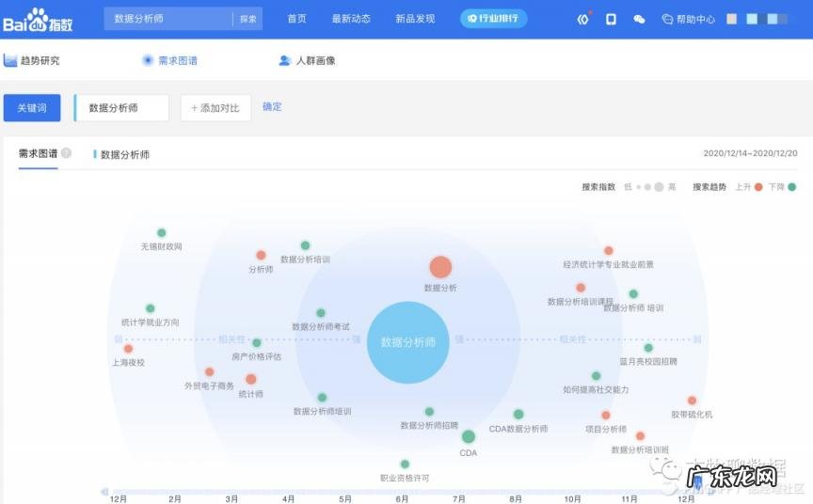Click the 数据分析培训班 orange dot

[641, 436]
